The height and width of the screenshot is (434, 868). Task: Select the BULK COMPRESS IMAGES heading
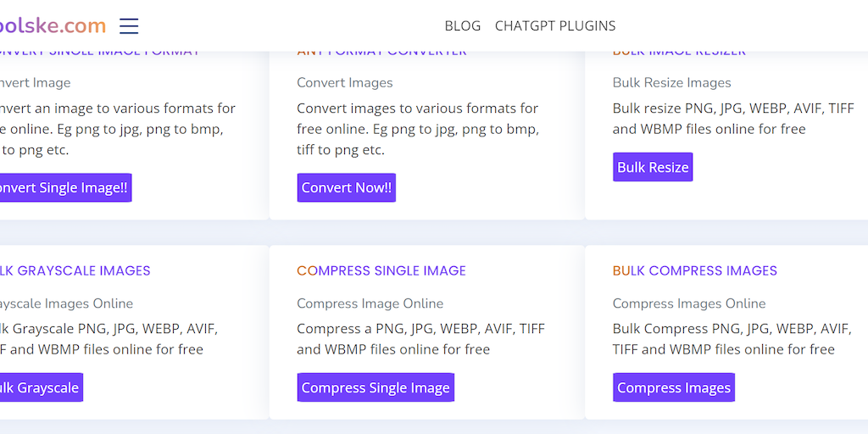pos(694,271)
